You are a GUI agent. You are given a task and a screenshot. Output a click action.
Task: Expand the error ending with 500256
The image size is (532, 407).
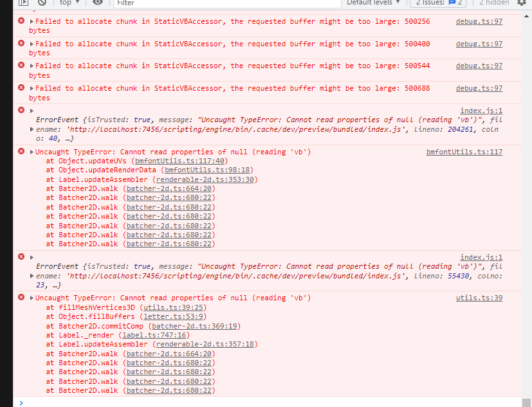pos(32,21)
